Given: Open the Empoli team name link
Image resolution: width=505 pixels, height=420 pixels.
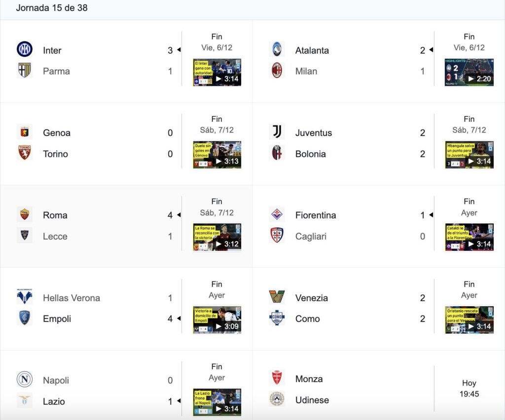Looking at the screenshot, I should 57,319.
